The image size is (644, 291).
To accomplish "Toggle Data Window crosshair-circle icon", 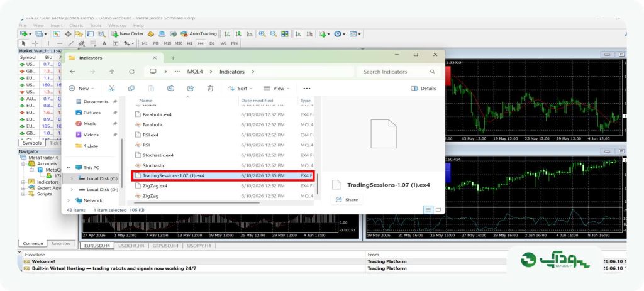I will click(68, 34).
